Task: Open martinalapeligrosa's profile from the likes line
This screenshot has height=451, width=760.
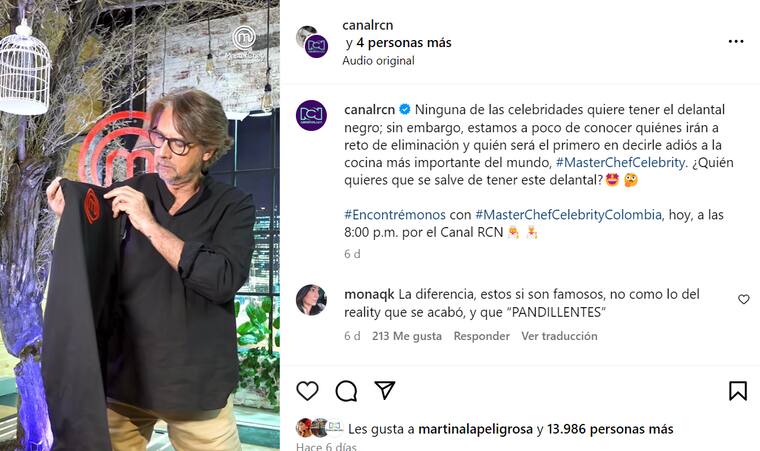Action: (x=475, y=429)
